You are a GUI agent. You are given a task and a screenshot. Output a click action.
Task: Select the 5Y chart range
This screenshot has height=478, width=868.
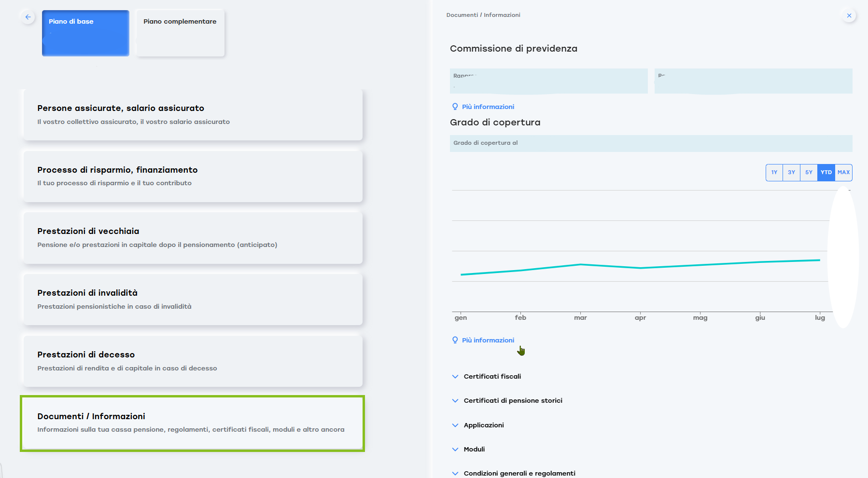(x=809, y=172)
